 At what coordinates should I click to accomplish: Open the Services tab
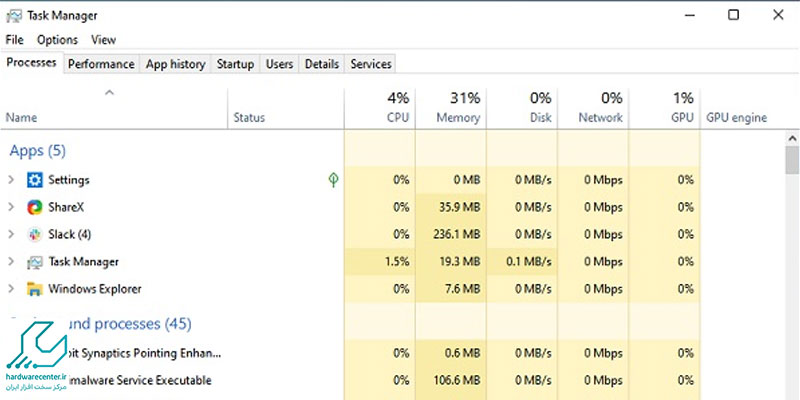[x=371, y=64]
